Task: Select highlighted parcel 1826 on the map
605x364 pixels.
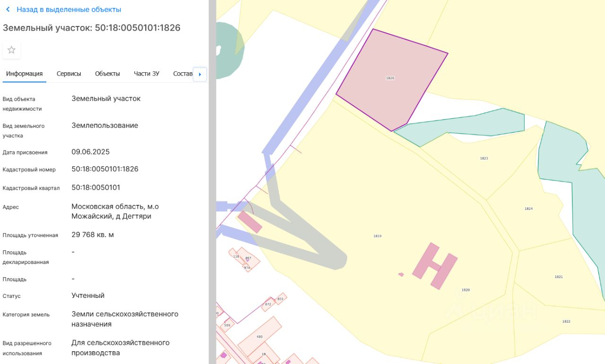Action: tap(390, 78)
